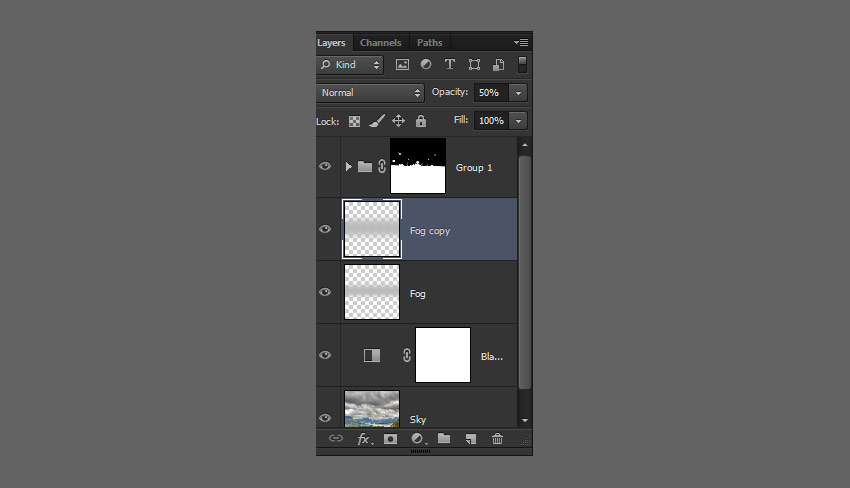Hide the Bla... adjustment layer
850x488 pixels.
click(325, 355)
